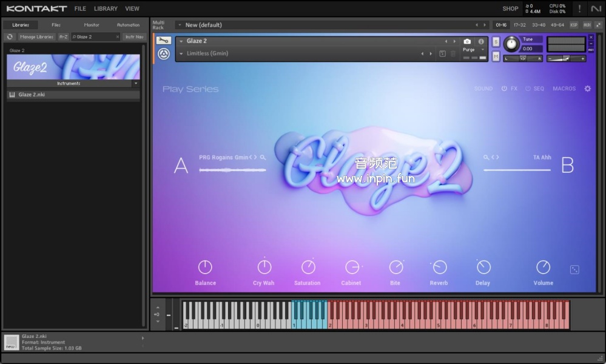Image resolution: width=606 pixels, height=364 pixels.
Task: Select rack page 33-48
Action: click(539, 25)
